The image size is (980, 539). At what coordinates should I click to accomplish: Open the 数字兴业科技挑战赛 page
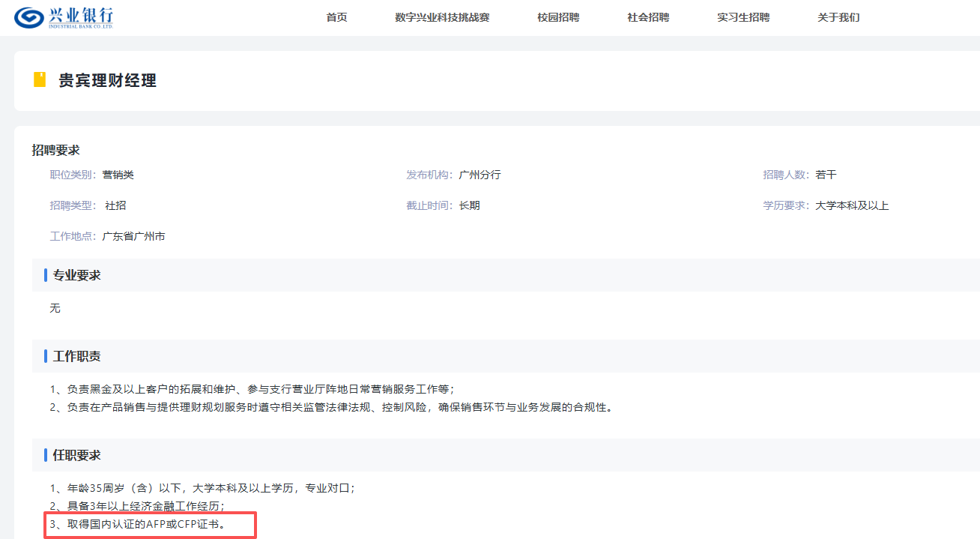tap(442, 17)
